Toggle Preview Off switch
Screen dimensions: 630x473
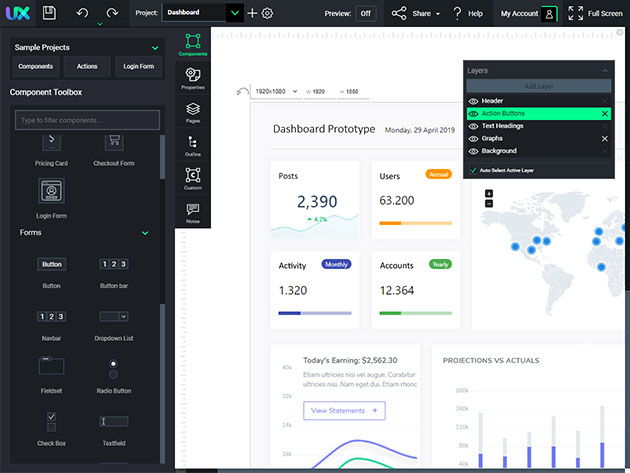click(366, 13)
